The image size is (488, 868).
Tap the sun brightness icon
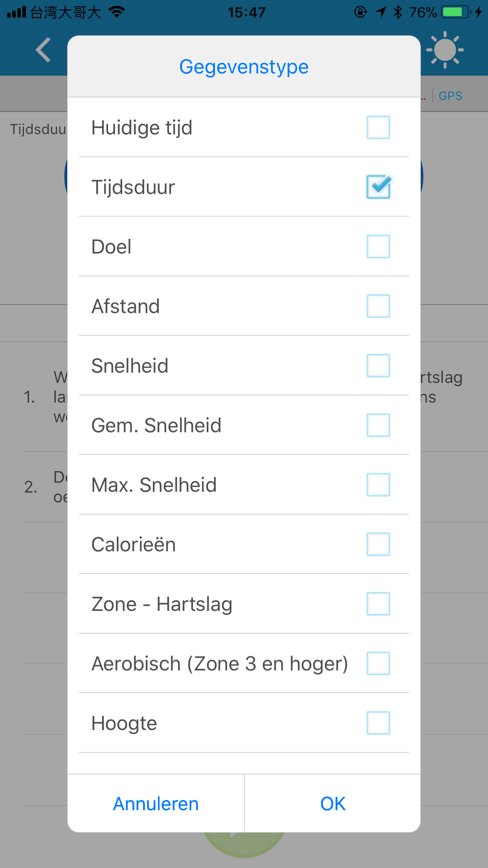coord(445,50)
